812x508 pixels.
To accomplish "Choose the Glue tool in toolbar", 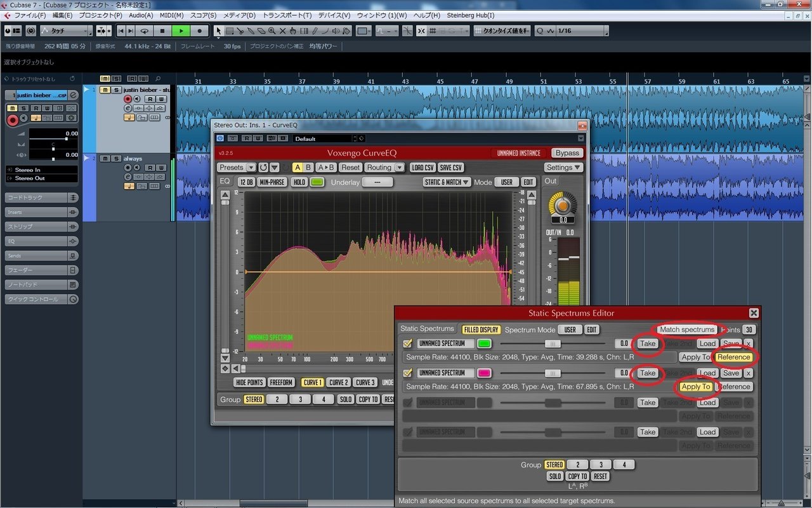I will click(x=251, y=30).
